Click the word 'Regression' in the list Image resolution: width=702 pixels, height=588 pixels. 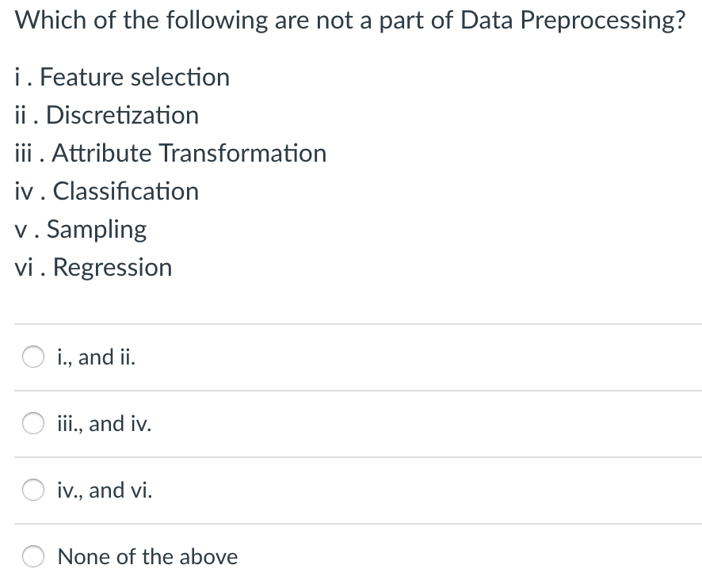[x=113, y=267]
